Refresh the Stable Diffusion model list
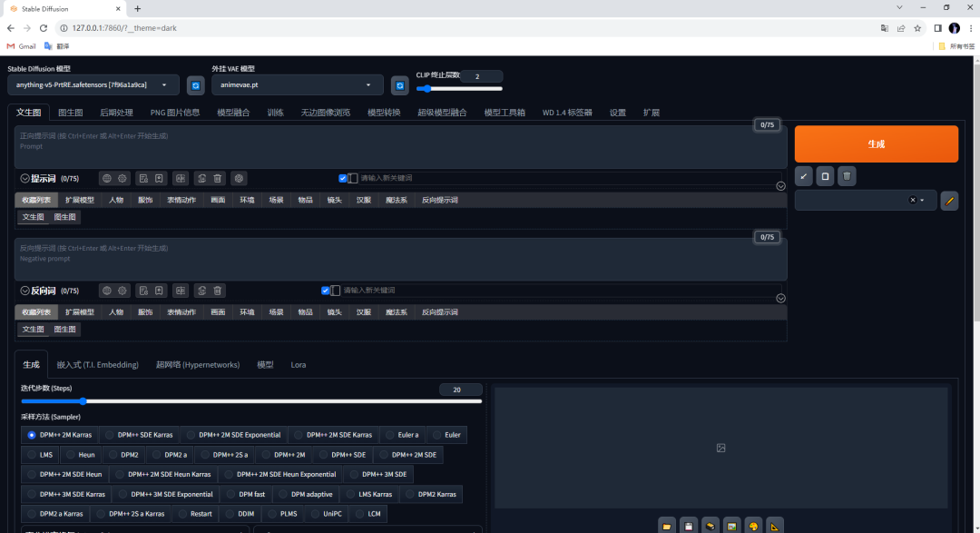This screenshot has width=980, height=533. 196,84
